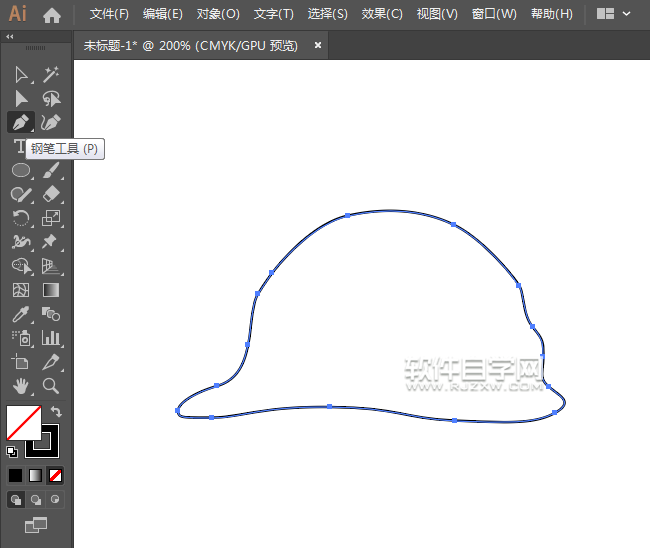Click the top anchor point on the hat path
Image resolution: width=650 pixels, height=548 pixels.
click(x=347, y=214)
